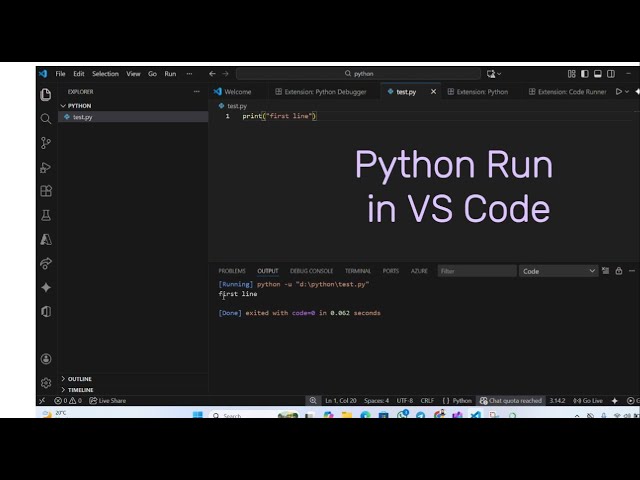Screen dimensions: 640x480
Task: Open the Edit menu
Action: coord(79,74)
